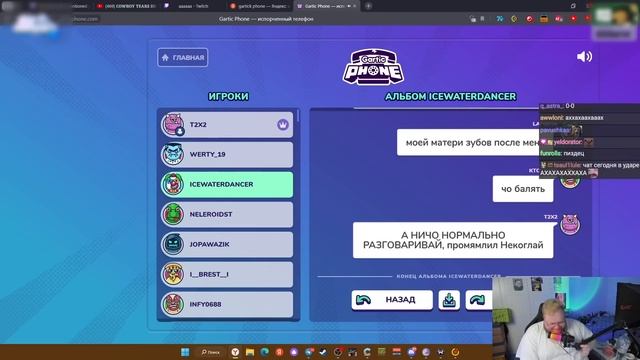Go to the next album with the forward arrow
Image resolution: width=640 pixels, height=360 pixels.
pyautogui.click(x=477, y=300)
